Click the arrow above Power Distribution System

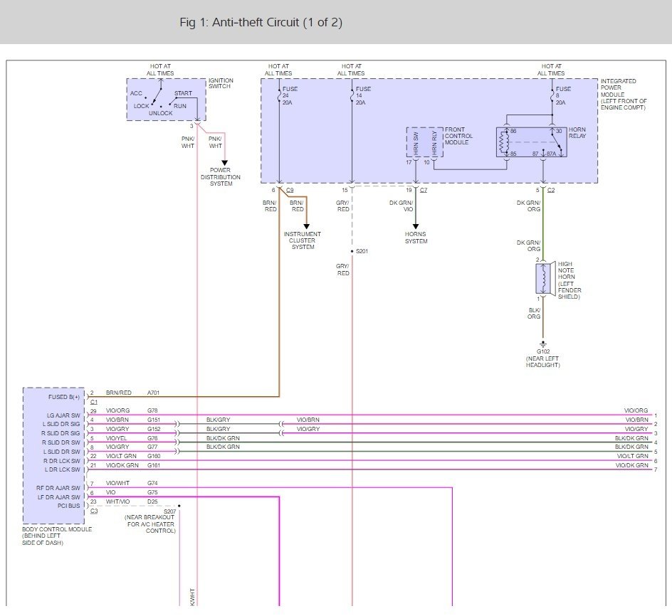pyautogui.click(x=225, y=163)
